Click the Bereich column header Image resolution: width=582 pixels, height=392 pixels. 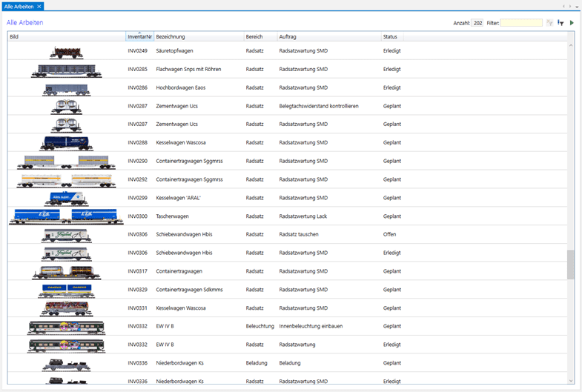pyautogui.click(x=254, y=37)
